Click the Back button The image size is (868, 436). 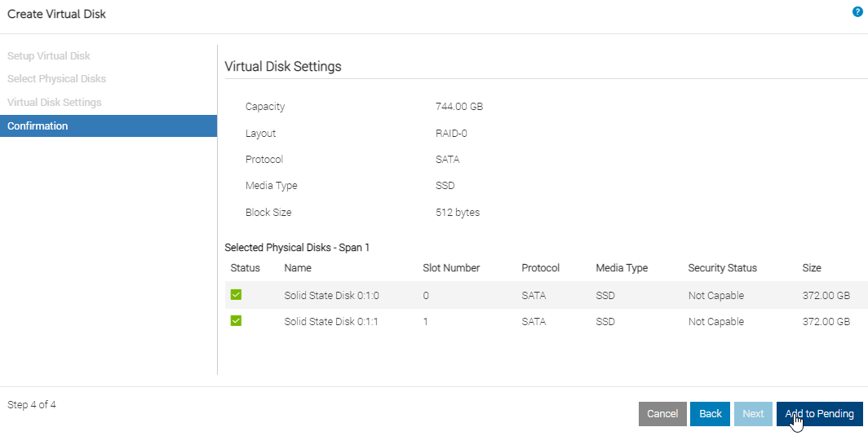[710, 414]
